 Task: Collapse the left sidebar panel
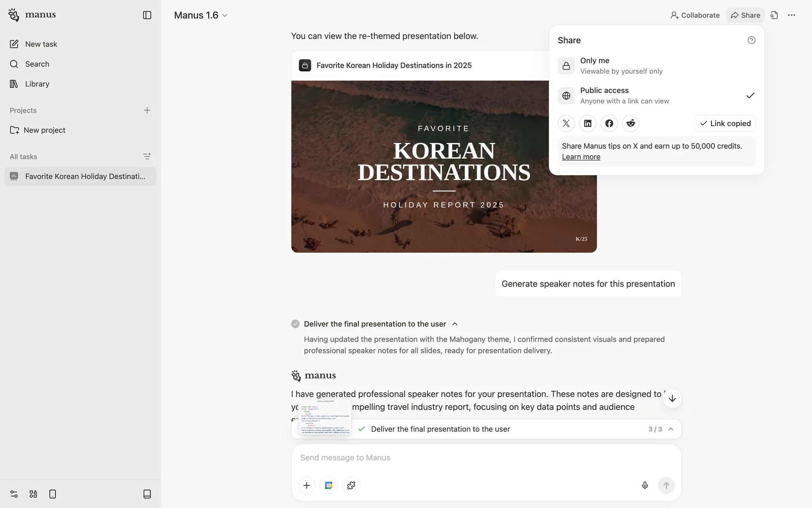click(x=147, y=15)
